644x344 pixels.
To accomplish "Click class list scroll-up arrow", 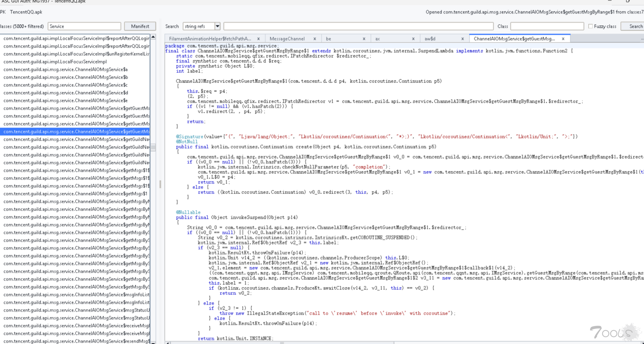I will [x=153, y=37].
